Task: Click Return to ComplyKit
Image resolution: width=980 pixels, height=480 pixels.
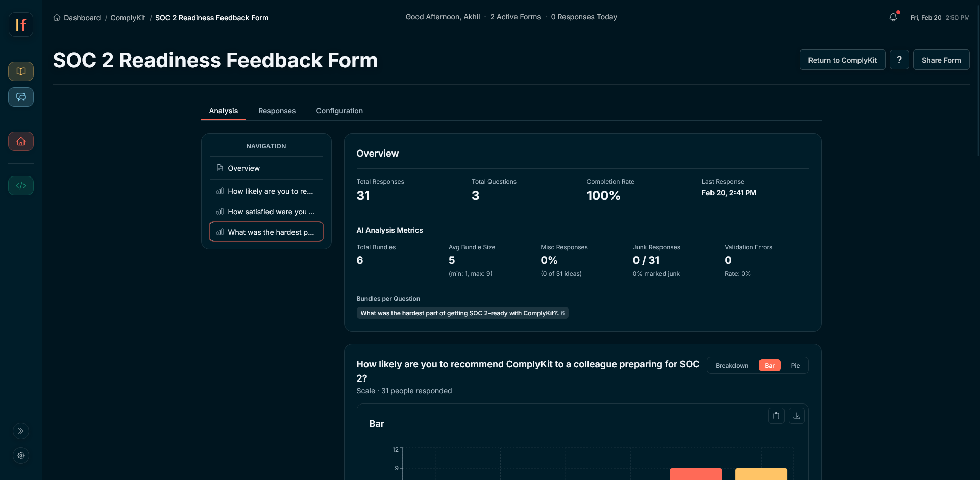Action: tap(842, 60)
